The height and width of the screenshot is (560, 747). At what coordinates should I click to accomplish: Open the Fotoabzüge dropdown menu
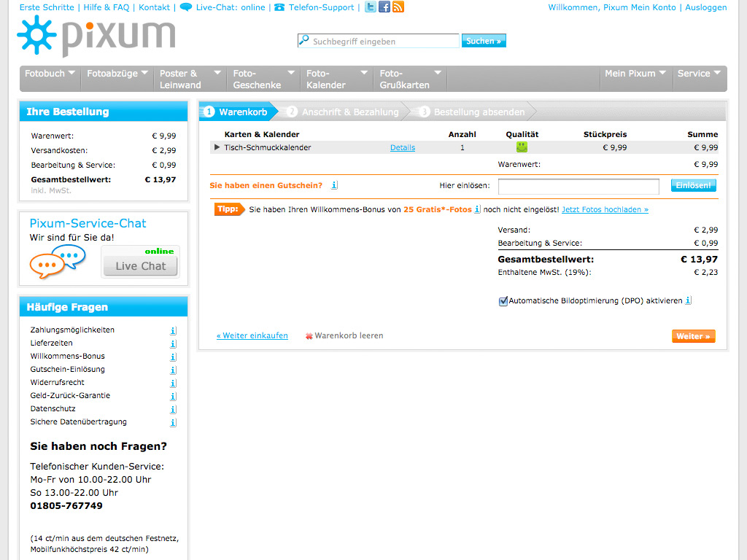117,74
